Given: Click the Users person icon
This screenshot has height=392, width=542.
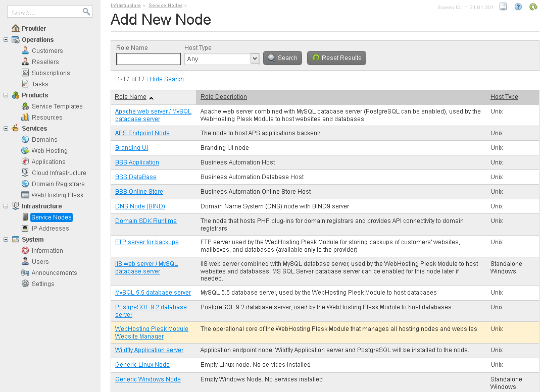Looking at the screenshot, I should 25,261.
